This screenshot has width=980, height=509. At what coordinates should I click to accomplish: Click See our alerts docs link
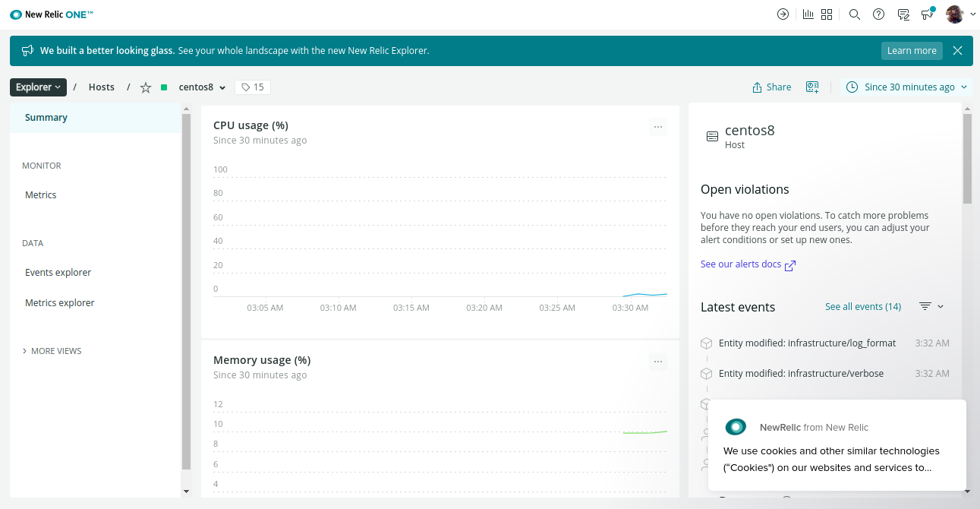point(748,264)
